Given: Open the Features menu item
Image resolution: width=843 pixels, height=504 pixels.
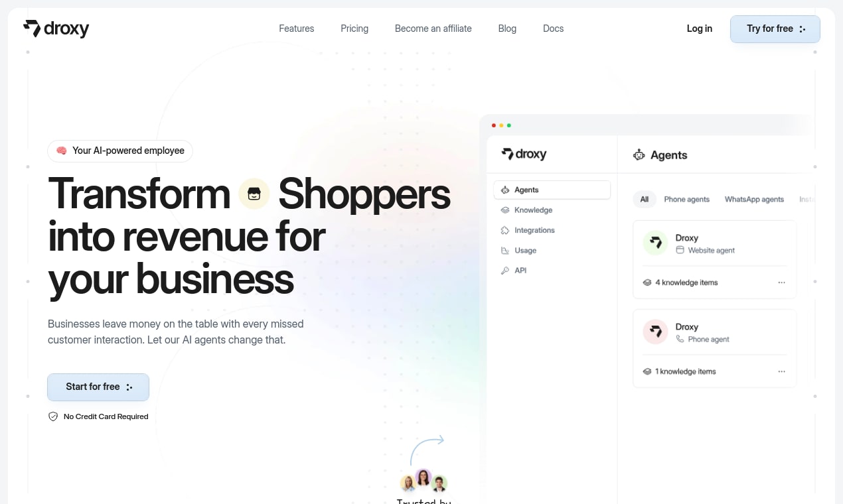Looking at the screenshot, I should [297, 29].
